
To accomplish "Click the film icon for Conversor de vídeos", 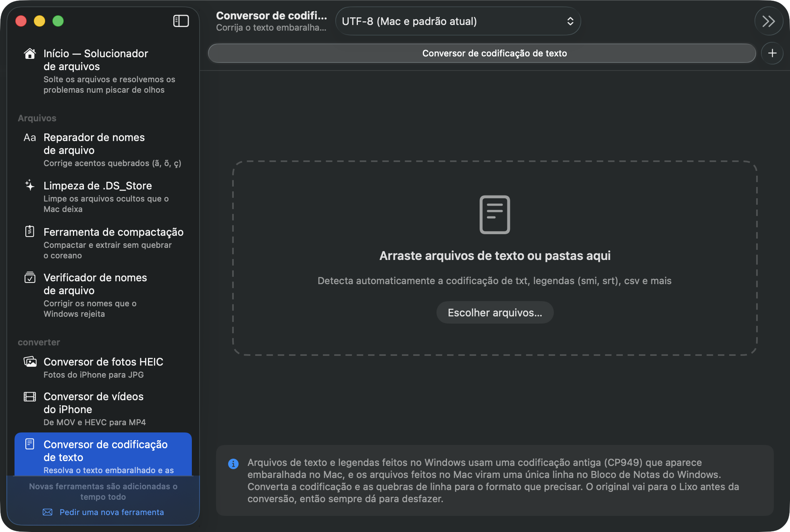I will click(30, 397).
